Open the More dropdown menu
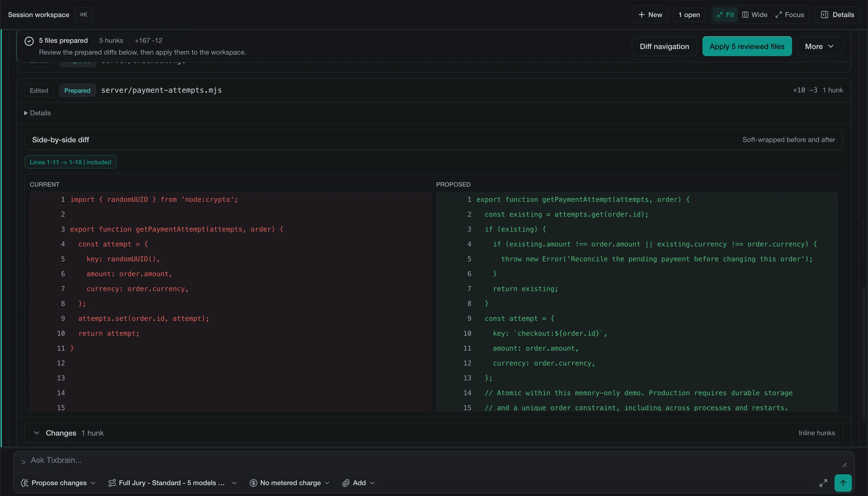The width and height of the screenshot is (868, 496). coord(820,46)
